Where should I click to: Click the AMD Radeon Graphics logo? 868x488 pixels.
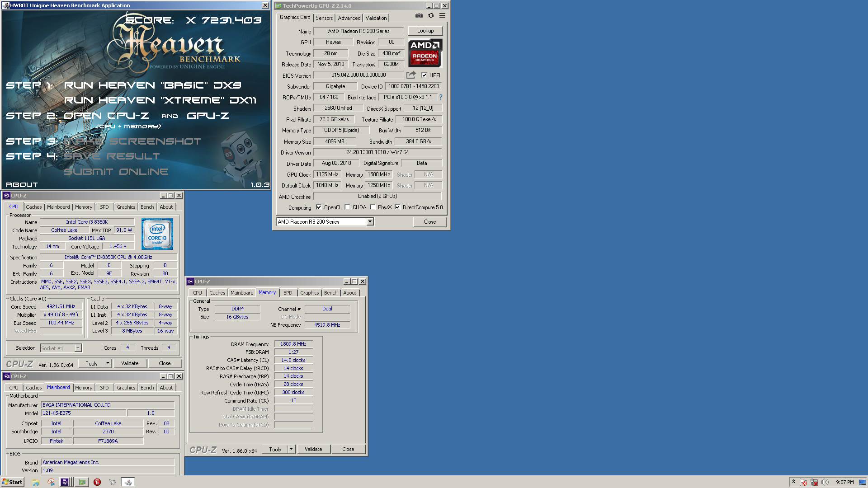pos(425,53)
